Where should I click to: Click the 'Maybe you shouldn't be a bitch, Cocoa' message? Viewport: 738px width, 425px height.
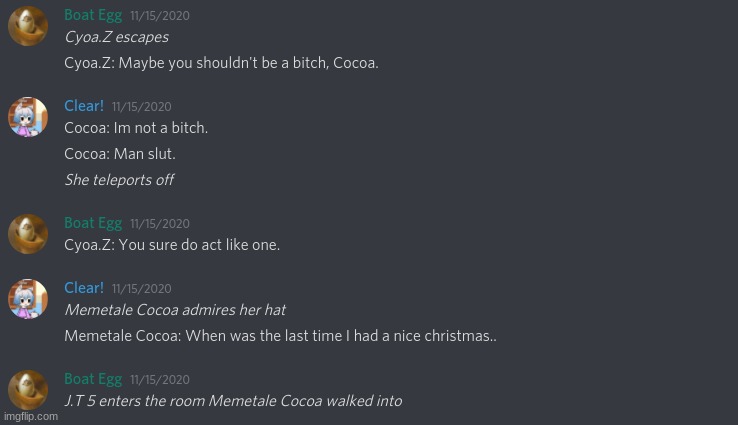coord(221,63)
